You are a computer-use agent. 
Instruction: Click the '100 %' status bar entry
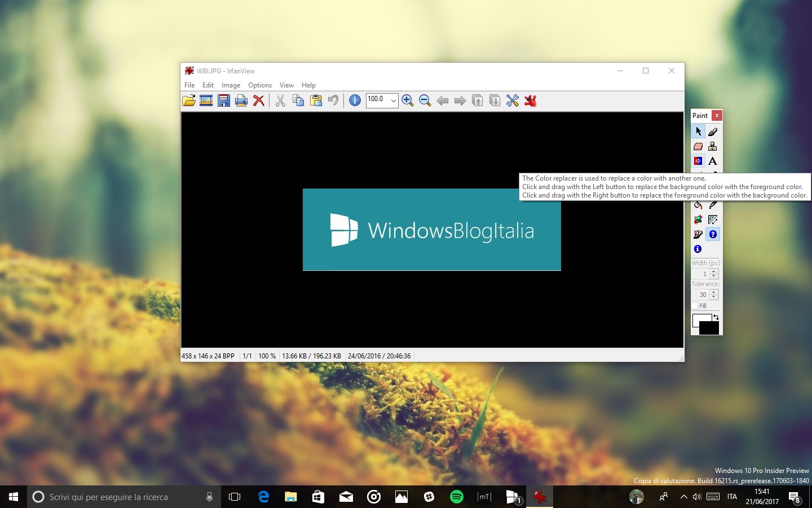267,356
